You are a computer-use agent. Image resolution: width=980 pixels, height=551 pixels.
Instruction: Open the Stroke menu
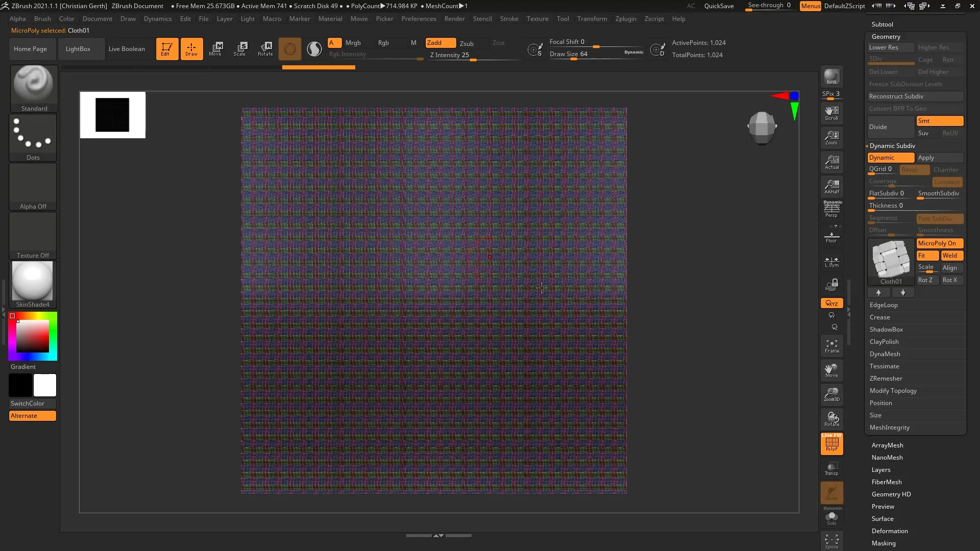[509, 19]
